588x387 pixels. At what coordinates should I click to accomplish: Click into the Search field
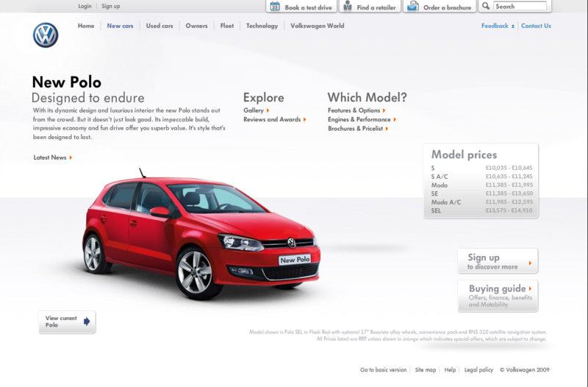(x=520, y=6)
